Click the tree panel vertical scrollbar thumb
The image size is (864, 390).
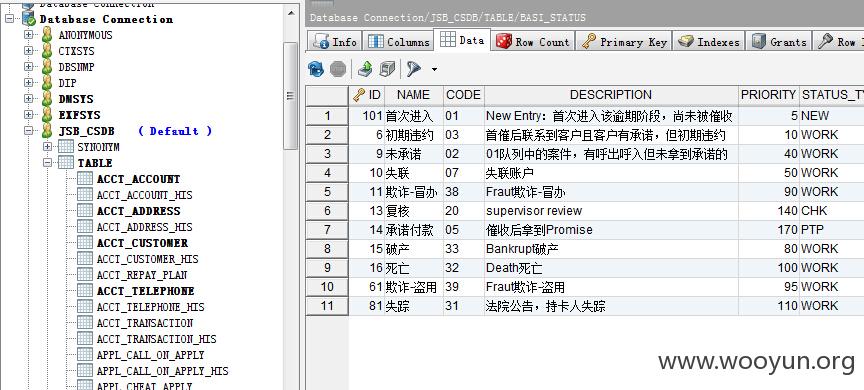[290, 95]
